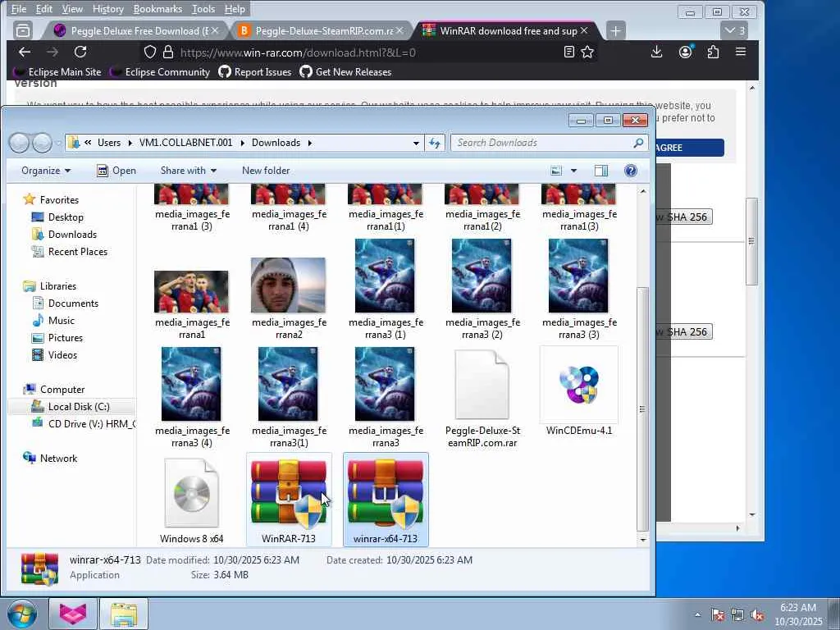Image resolution: width=840 pixels, height=630 pixels.
Task: Open the browser Edit menu
Action: [x=44, y=9]
